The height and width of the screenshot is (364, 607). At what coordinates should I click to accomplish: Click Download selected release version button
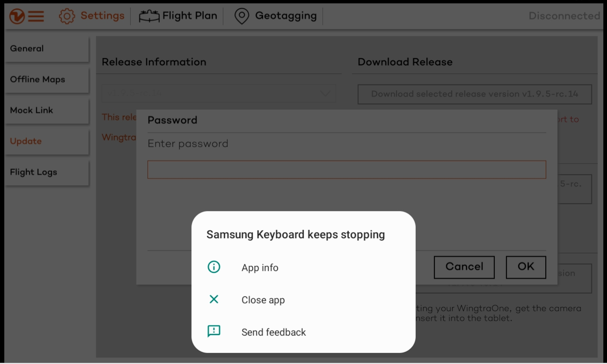[x=475, y=94]
